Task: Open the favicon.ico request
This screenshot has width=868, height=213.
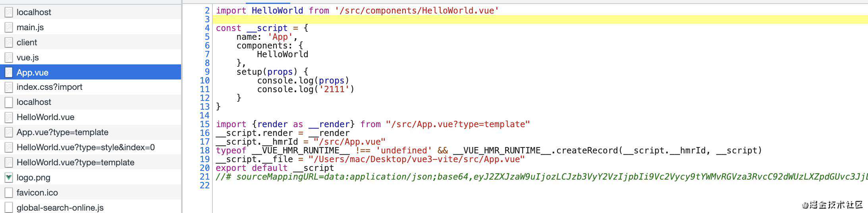Action: point(91,193)
